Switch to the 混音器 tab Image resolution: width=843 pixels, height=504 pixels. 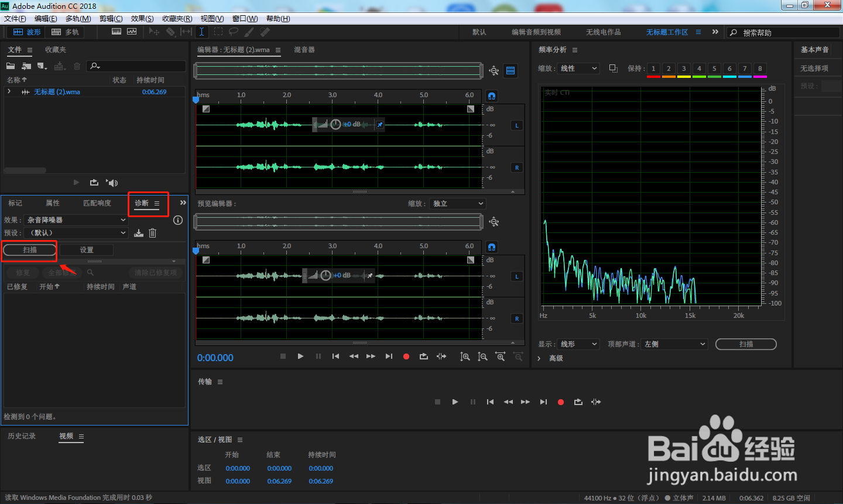(x=304, y=50)
